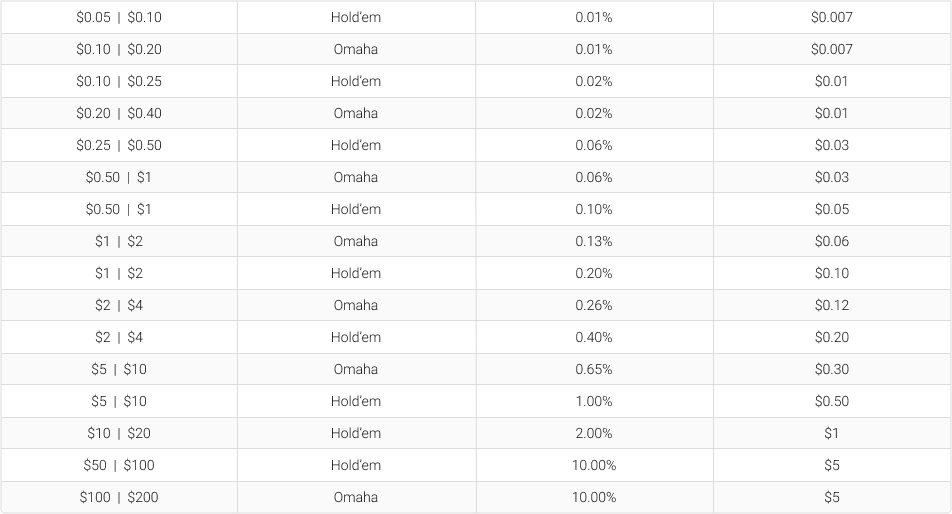Click the $0.30 amount cell
This screenshot has width=952, height=514.
coord(832,369)
